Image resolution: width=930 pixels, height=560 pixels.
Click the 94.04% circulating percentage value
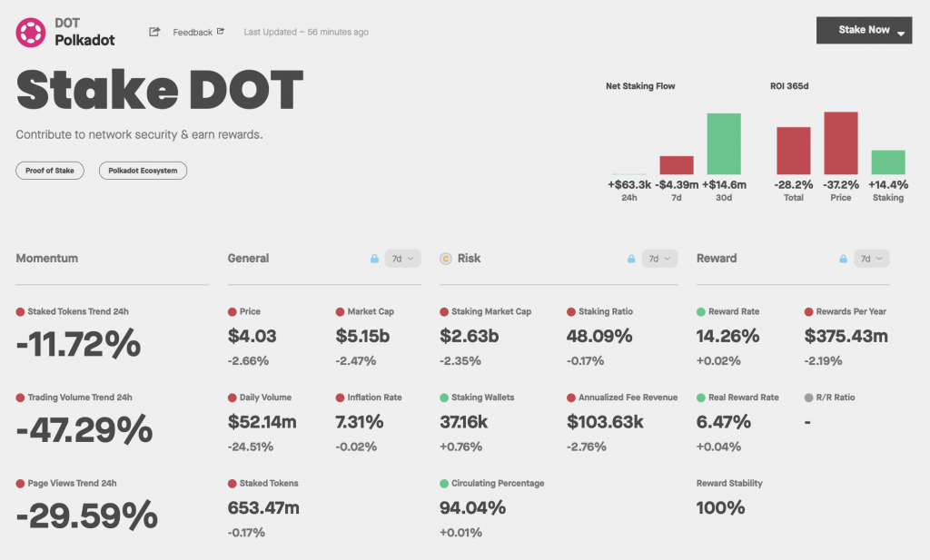(472, 508)
